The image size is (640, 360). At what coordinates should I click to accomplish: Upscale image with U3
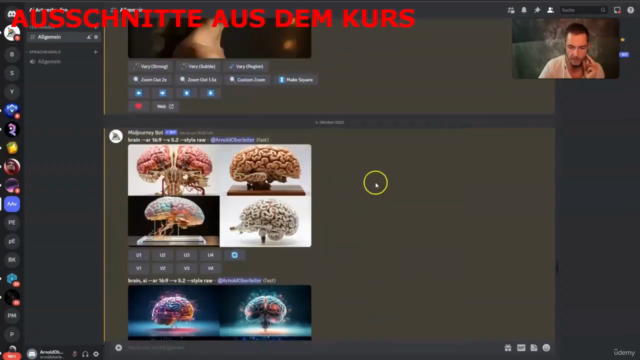187,255
